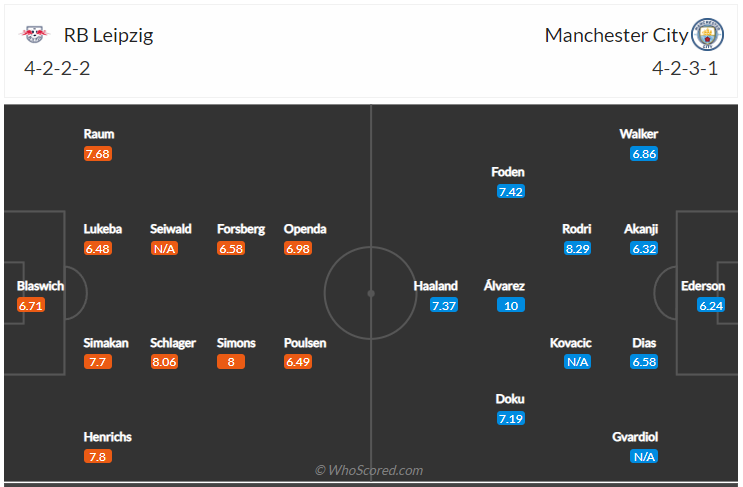Click Álvarez's rating badge showing 10
This screenshot has width=743, height=487.
[x=511, y=306]
